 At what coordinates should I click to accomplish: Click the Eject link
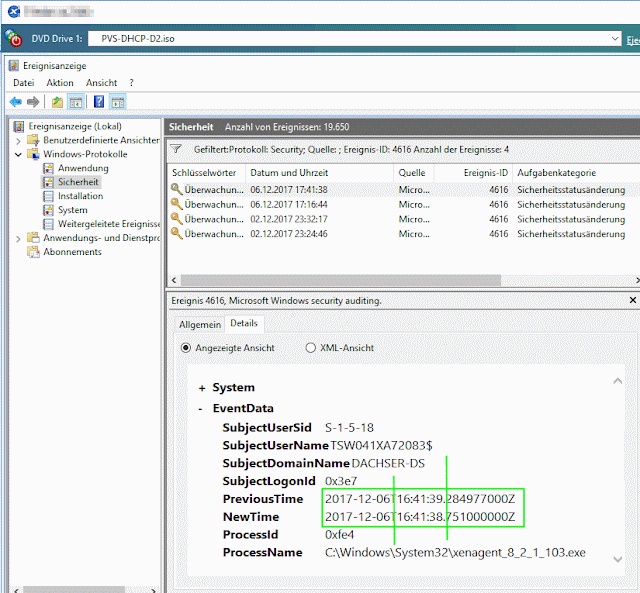[633, 40]
